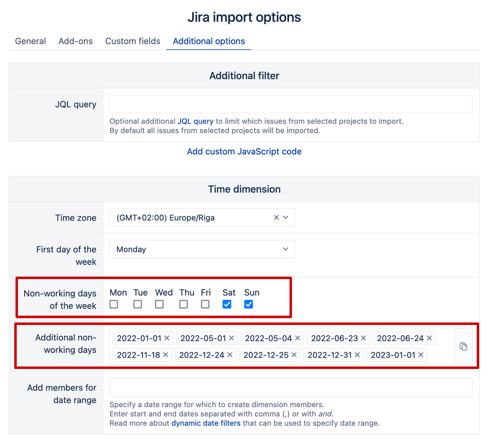Remove the 2022-01-01 non-working day
The image size is (504, 441).
click(x=167, y=338)
